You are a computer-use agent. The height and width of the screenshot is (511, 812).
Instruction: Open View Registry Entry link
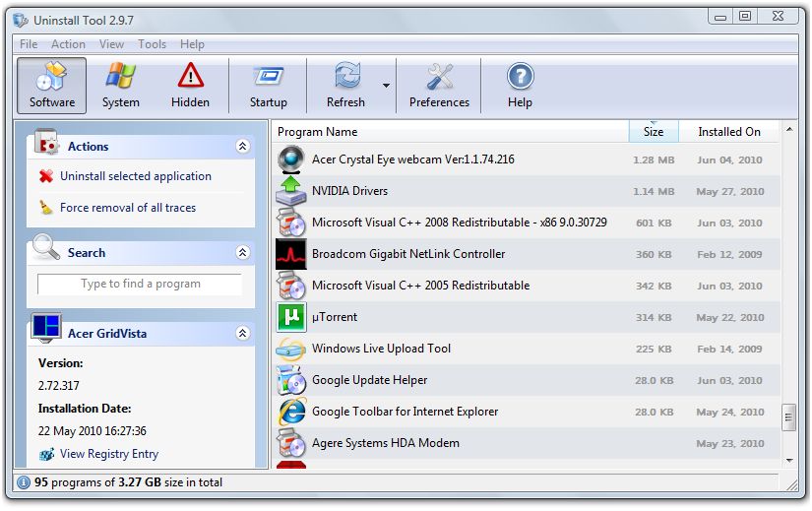(109, 454)
